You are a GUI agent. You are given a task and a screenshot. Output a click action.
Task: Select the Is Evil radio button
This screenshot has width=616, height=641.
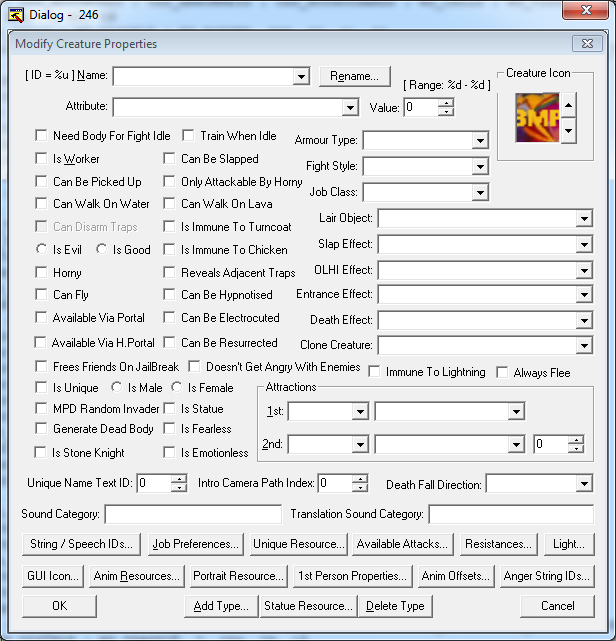pos(41,249)
